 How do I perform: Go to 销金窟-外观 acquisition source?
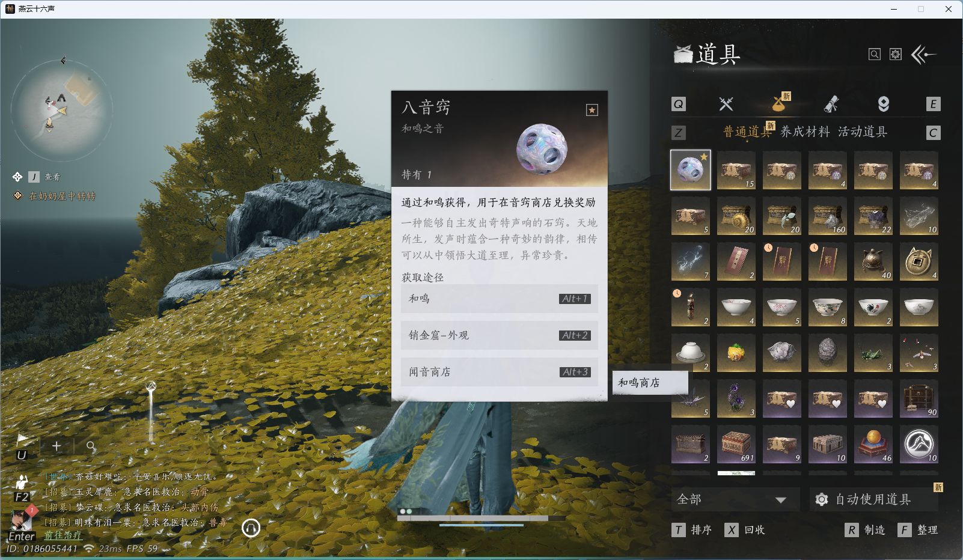500,335
